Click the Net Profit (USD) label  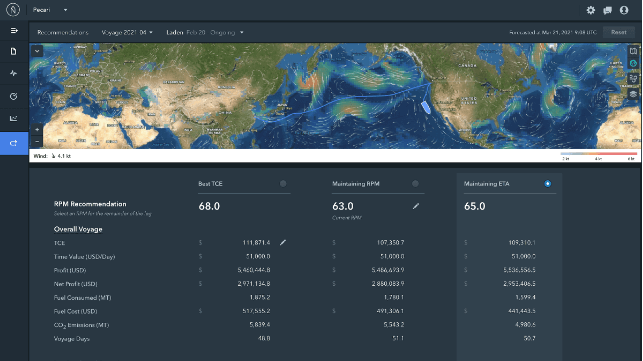(x=75, y=284)
